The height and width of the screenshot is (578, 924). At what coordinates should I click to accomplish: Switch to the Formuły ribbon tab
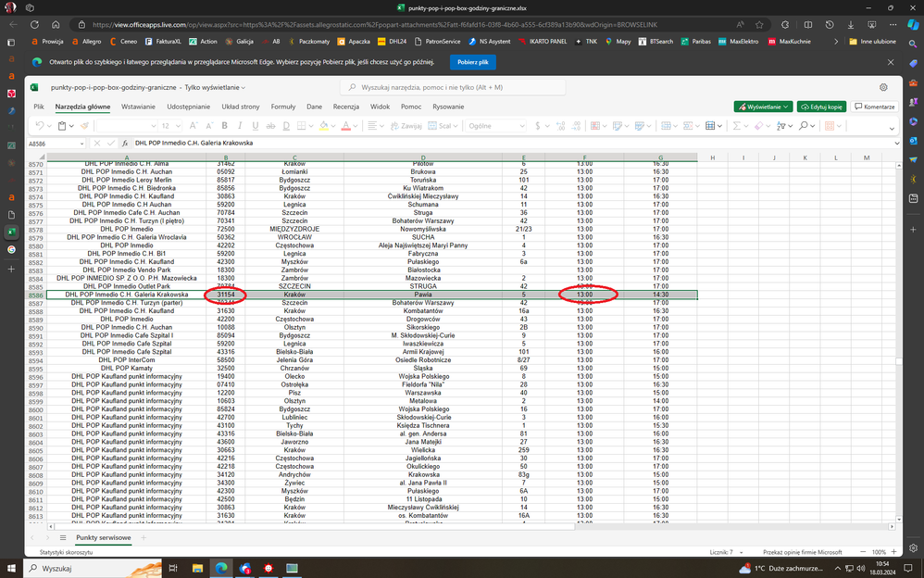[x=282, y=107]
